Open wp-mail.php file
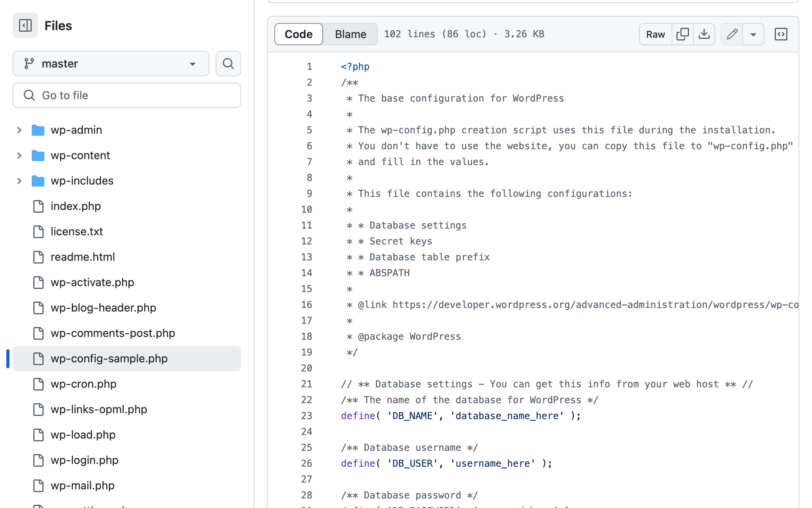This screenshot has width=812, height=508. (x=82, y=486)
